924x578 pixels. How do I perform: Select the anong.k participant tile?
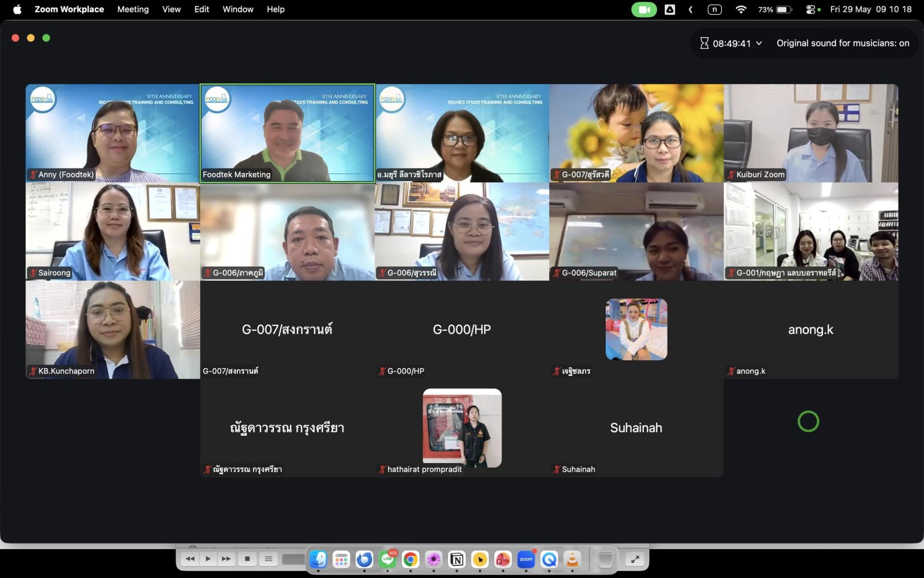[811, 330]
